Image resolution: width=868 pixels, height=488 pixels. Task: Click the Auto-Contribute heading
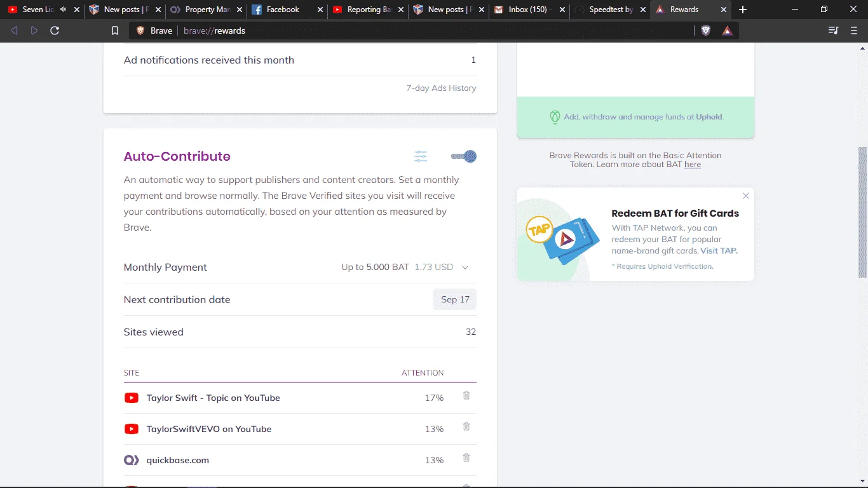[x=177, y=156]
